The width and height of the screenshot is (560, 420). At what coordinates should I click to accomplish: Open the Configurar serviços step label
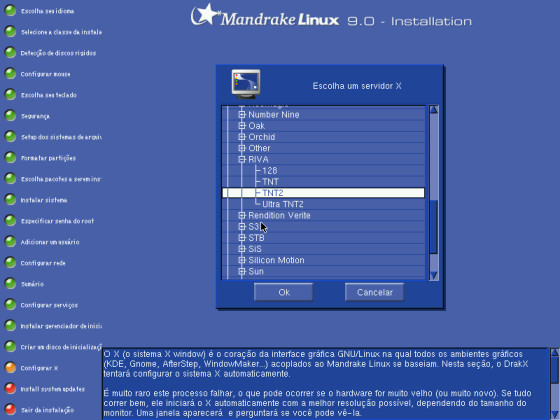[49, 305]
